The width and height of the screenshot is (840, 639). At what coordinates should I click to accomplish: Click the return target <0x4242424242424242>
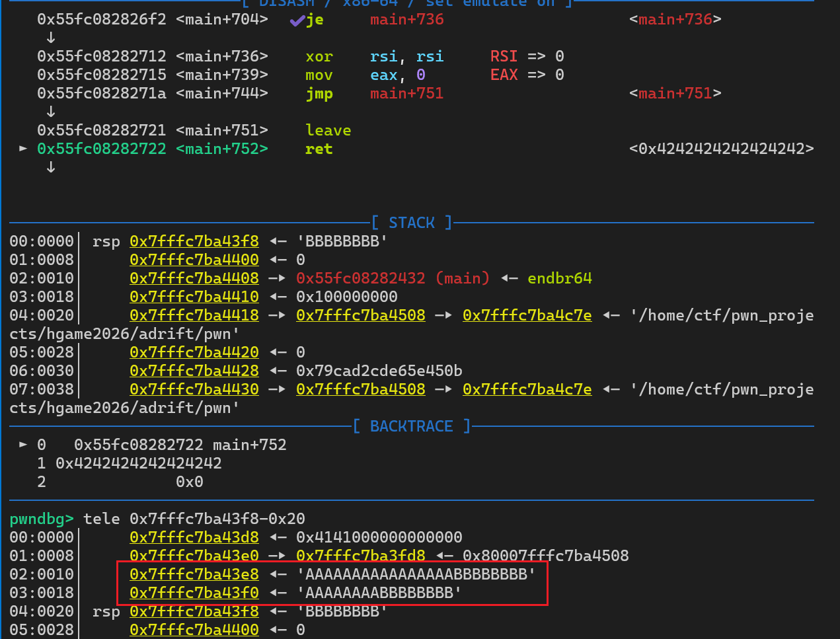click(721, 149)
